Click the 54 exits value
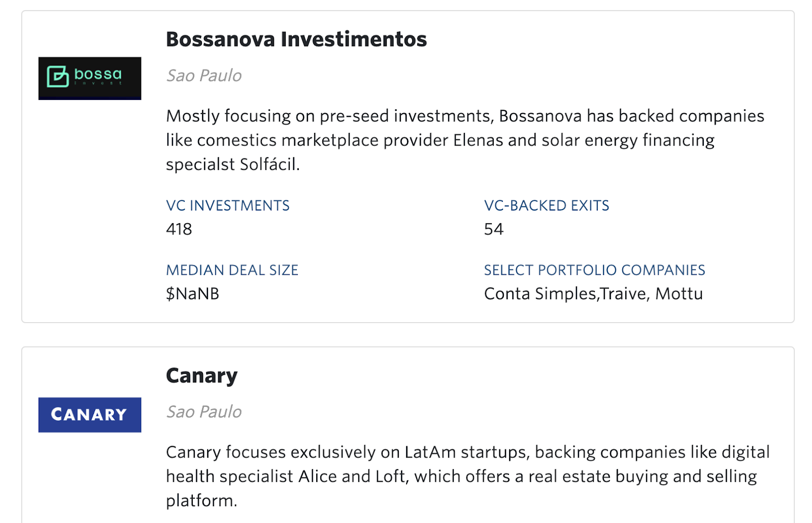This screenshot has height=523, width=812. coord(494,229)
